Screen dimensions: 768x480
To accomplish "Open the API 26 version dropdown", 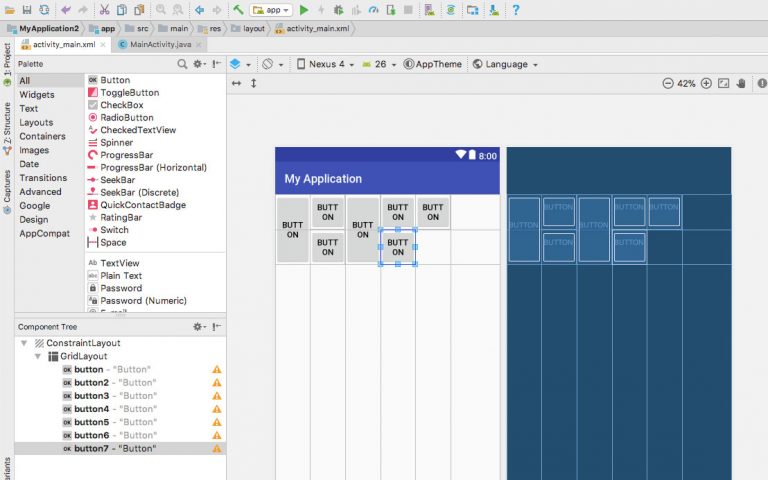I will tap(379, 64).
